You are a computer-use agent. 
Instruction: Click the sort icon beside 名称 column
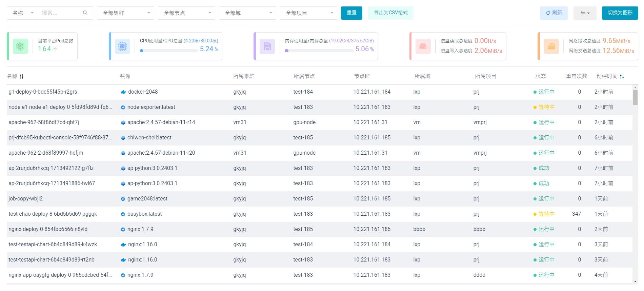(21, 76)
